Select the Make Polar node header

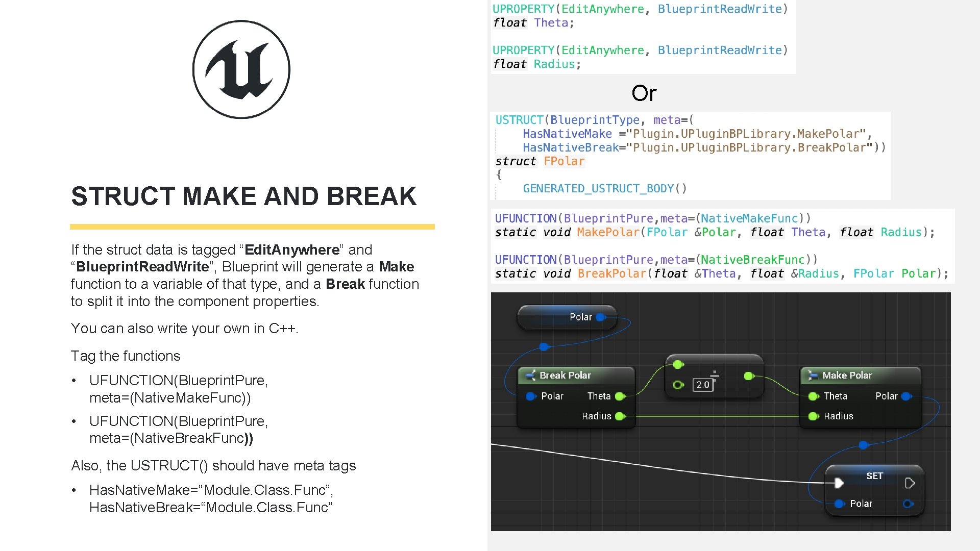(847, 375)
